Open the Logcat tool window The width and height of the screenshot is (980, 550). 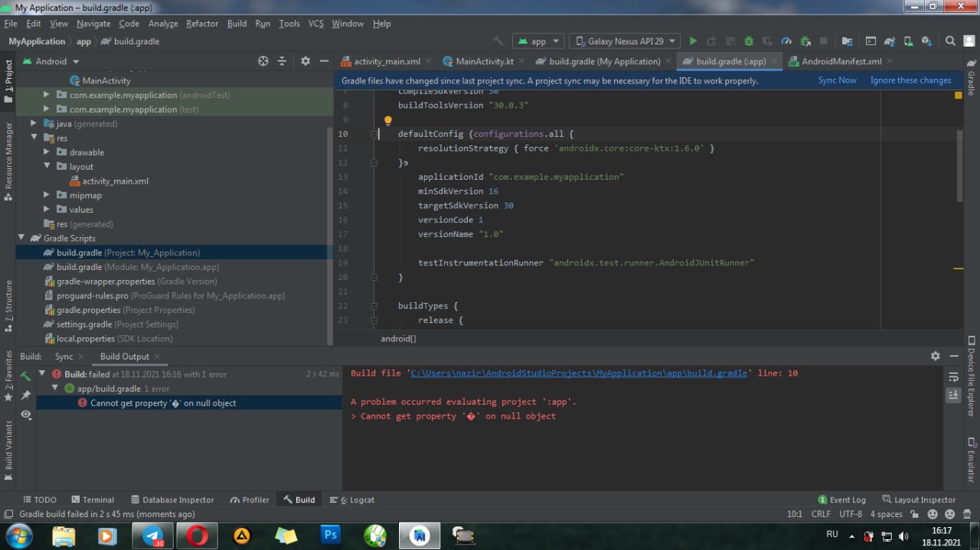tap(352, 500)
